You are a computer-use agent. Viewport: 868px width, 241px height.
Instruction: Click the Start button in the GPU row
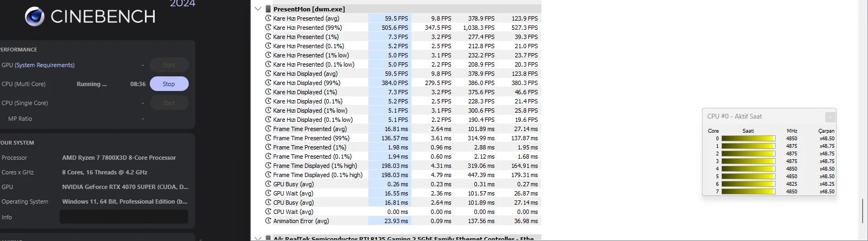point(169,65)
